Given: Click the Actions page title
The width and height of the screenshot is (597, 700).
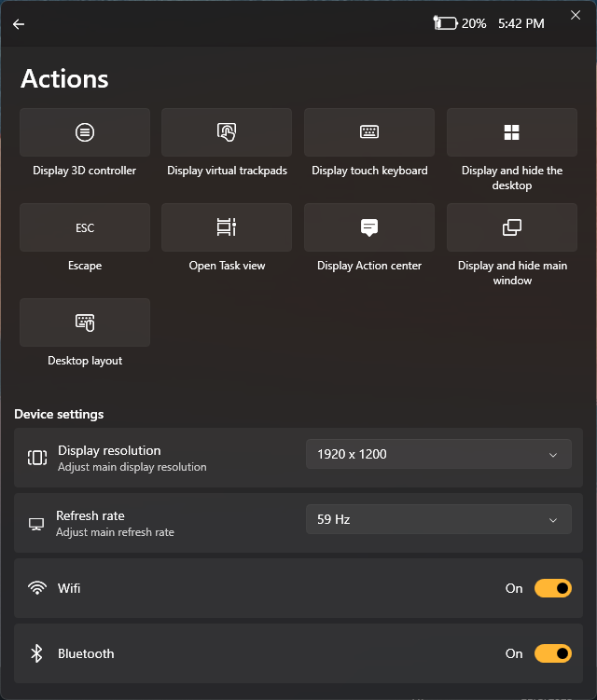Looking at the screenshot, I should click(64, 79).
